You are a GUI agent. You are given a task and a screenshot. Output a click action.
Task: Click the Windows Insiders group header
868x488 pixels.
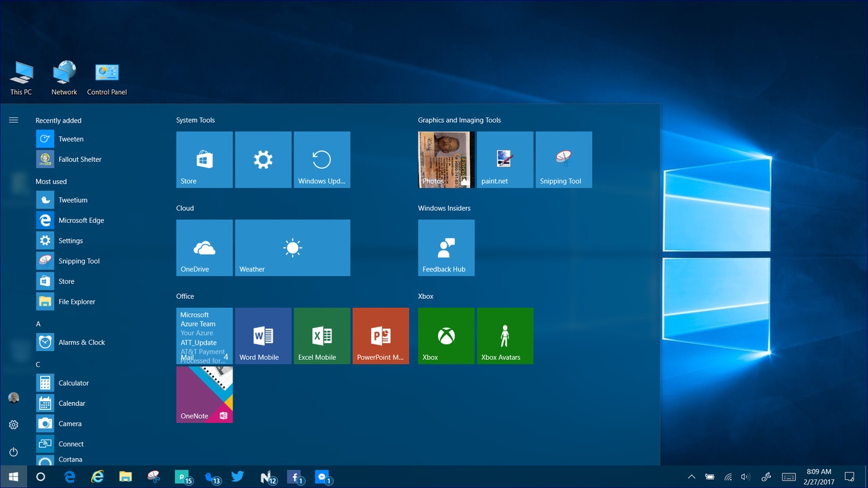point(444,208)
